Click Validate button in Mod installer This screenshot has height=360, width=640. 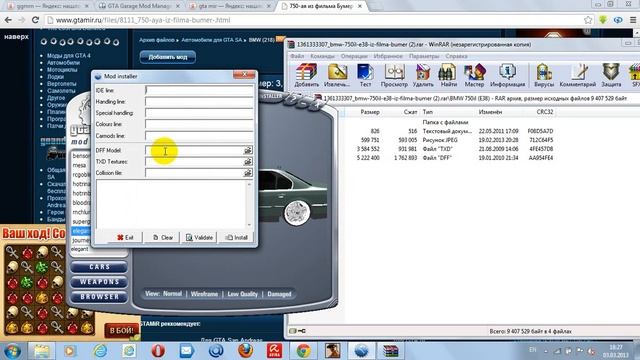(x=199, y=237)
